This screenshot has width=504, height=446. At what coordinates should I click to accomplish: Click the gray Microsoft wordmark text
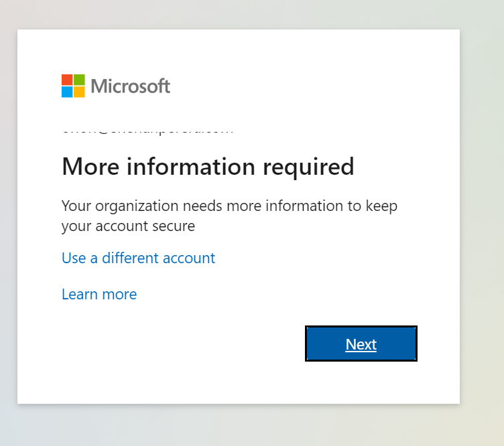pos(131,86)
